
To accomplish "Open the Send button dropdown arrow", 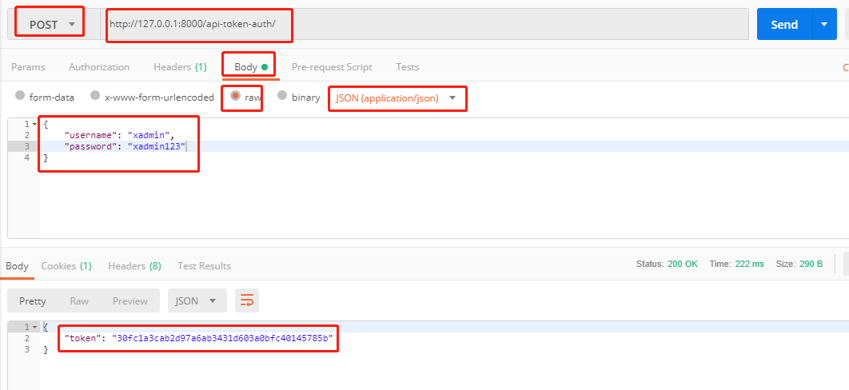I will tap(824, 24).
